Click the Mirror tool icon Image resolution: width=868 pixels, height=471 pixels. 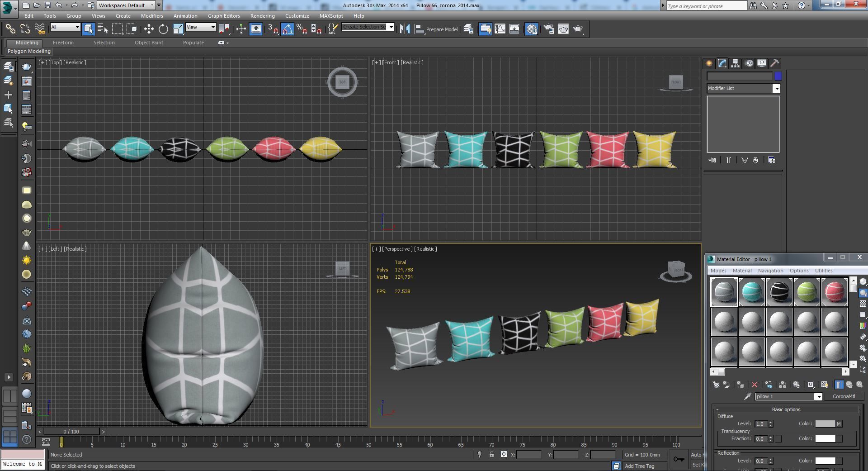point(405,29)
